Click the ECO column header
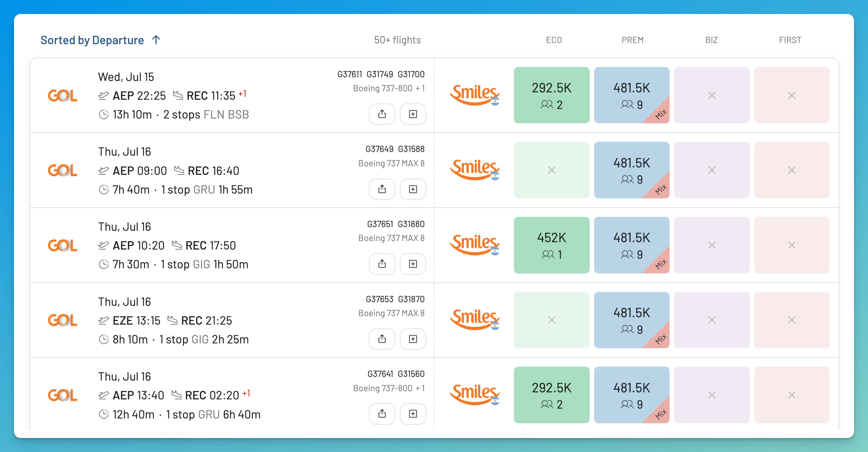This screenshot has width=868, height=452. coord(554,40)
